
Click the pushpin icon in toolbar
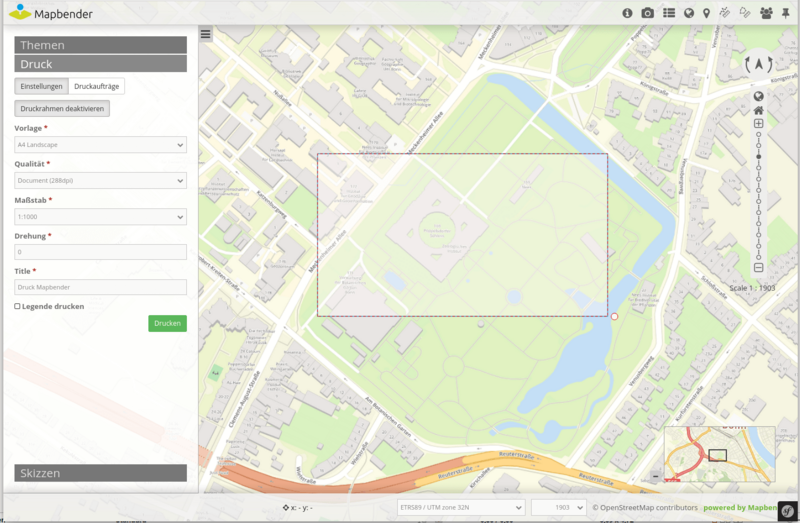click(787, 13)
